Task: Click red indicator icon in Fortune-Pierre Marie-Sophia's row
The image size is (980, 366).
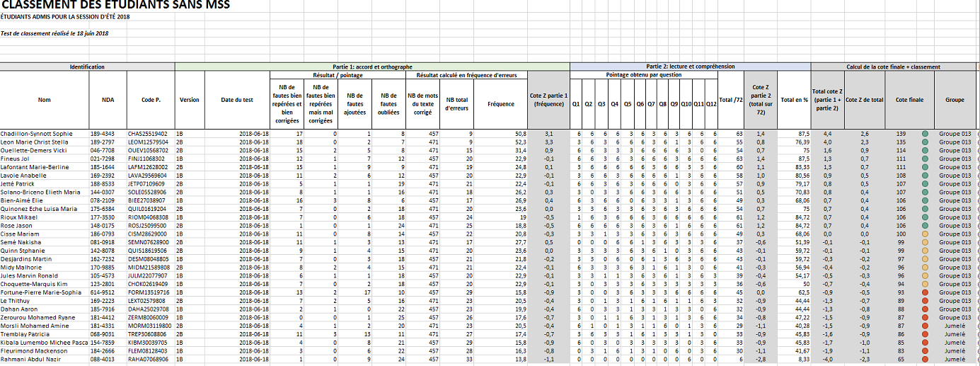Action: point(924,292)
